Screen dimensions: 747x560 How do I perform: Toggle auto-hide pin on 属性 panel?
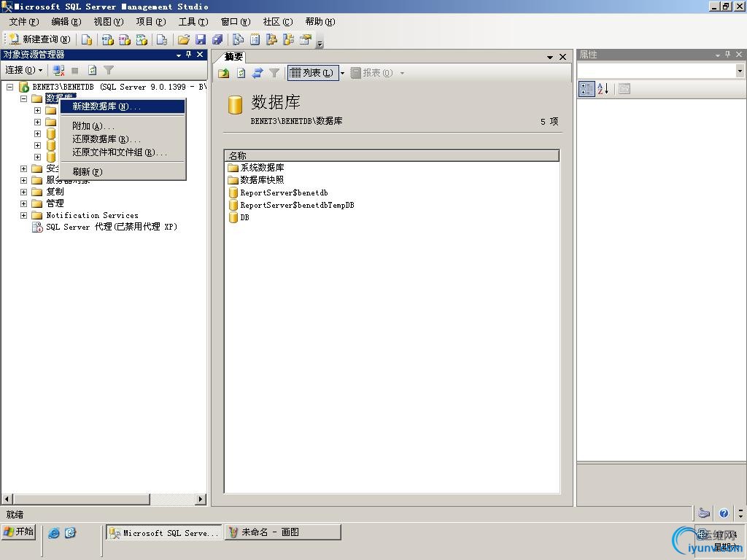(x=727, y=55)
